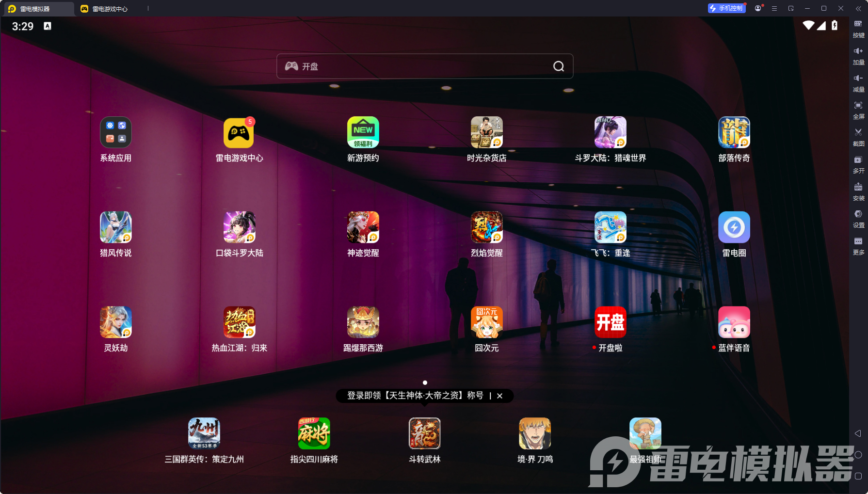
Task: Click 安装 APK install button
Action: pyautogui.click(x=858, y=192)
